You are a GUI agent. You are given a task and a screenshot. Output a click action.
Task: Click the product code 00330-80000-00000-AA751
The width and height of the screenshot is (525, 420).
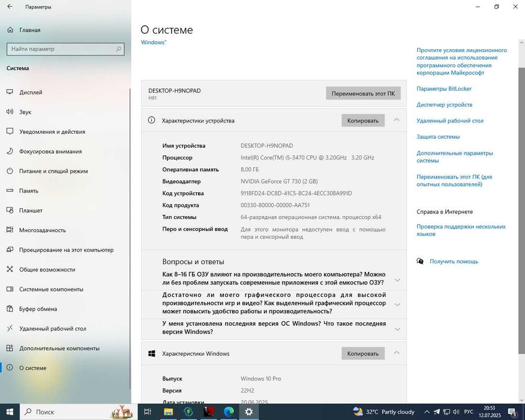point(275,205)
